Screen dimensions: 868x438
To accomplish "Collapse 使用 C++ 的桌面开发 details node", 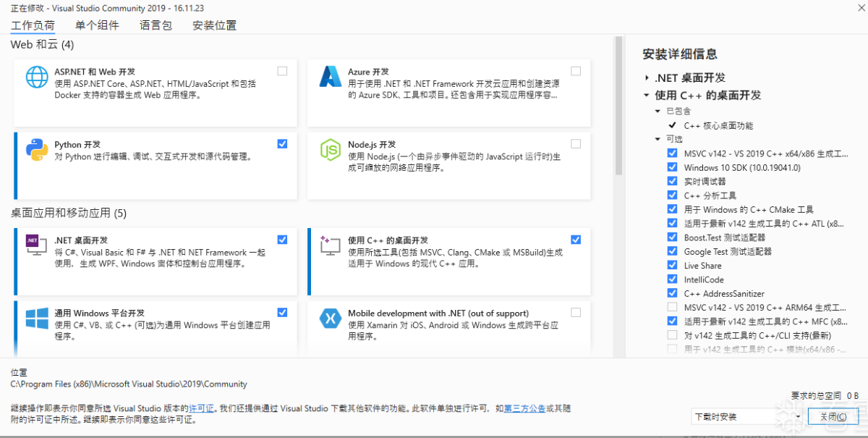I will (646, 95).
